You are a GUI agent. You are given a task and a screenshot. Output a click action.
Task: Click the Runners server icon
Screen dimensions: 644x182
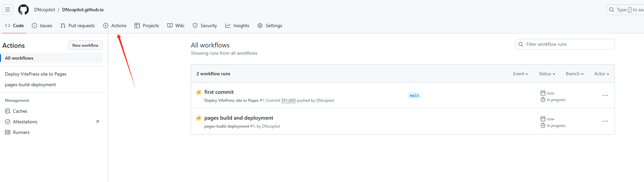pyautogui.click(x=8, y=132)
